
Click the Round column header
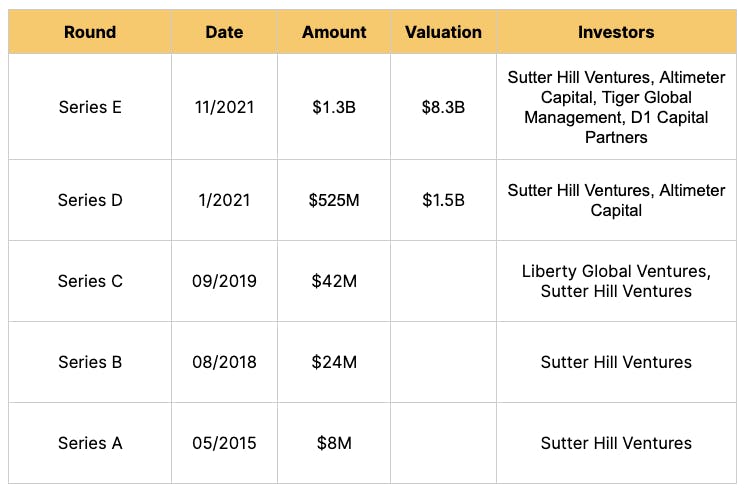[90, 32]
